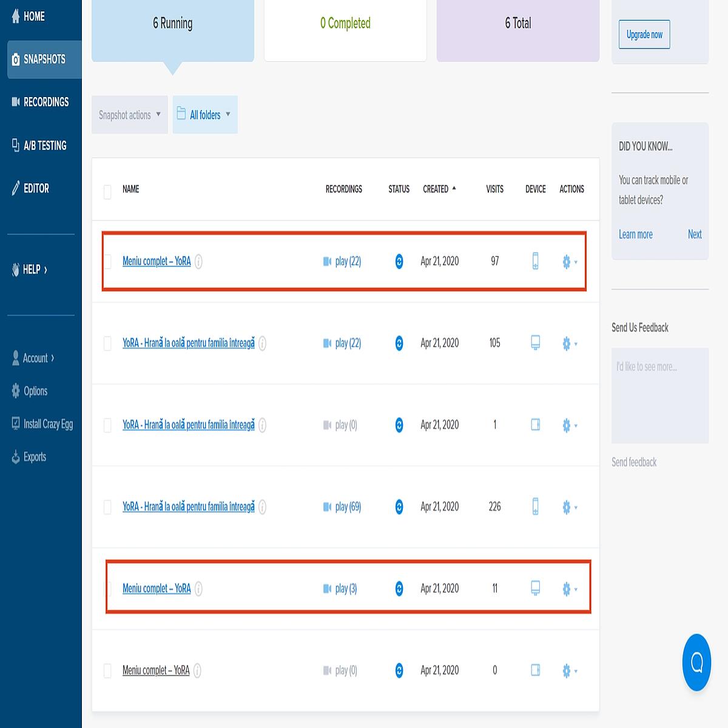Open Install Crazy Egg in the sidebar

pos(42,424)
